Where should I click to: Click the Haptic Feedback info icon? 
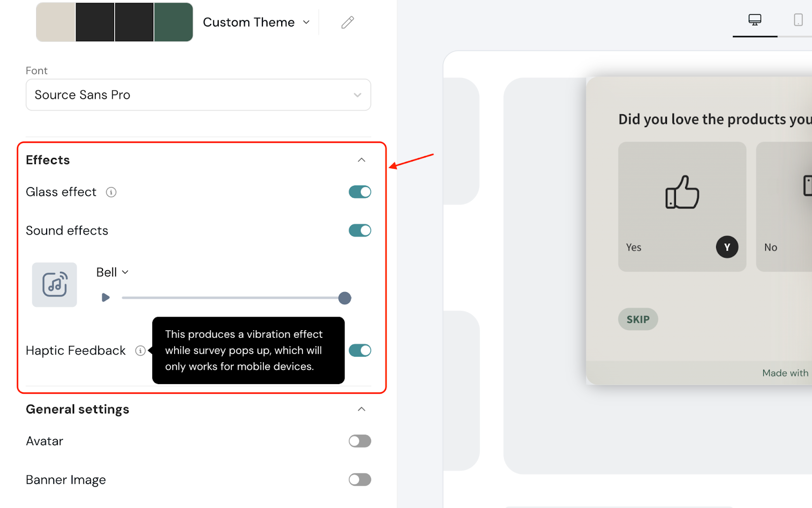(140, 351)
